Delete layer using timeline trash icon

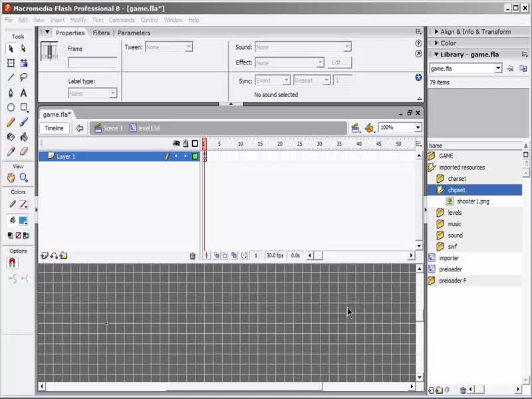193,256
